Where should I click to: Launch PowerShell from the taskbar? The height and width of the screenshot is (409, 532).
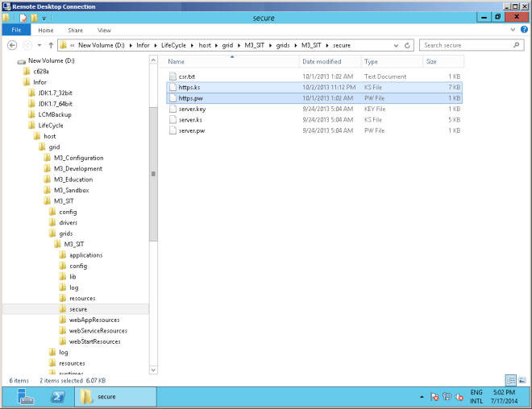(x=58, y=396)
